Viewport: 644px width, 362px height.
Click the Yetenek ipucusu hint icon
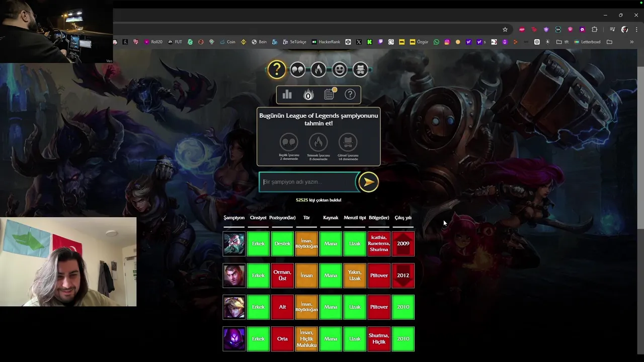pos(318,142)
